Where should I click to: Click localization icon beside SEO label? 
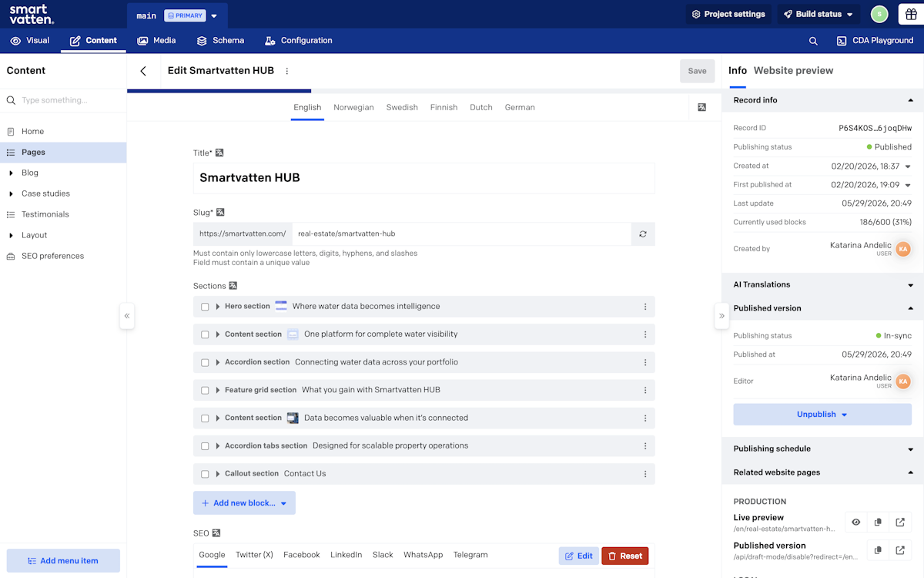tap(216, 533)
